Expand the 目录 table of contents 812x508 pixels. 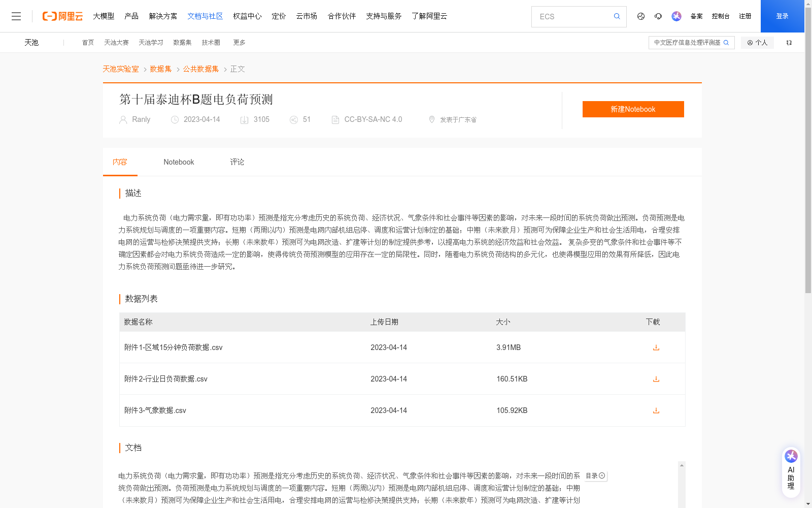(x=595, y=476)
